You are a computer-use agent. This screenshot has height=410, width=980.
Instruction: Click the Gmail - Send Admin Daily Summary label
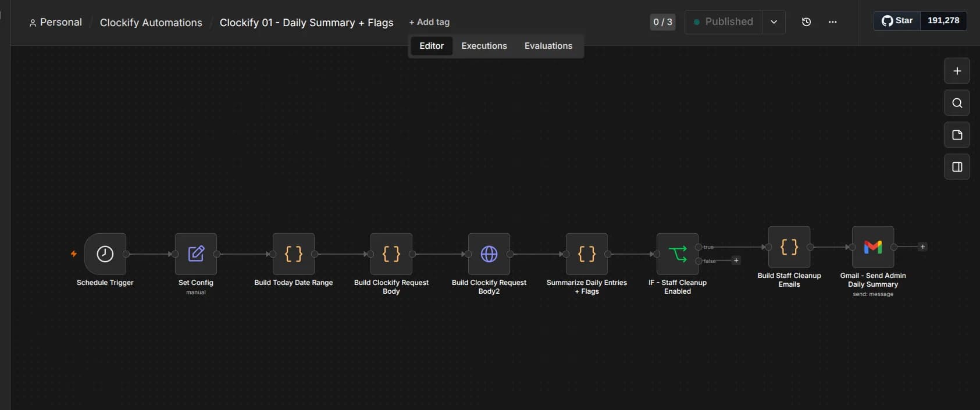(x=873, y=280)
